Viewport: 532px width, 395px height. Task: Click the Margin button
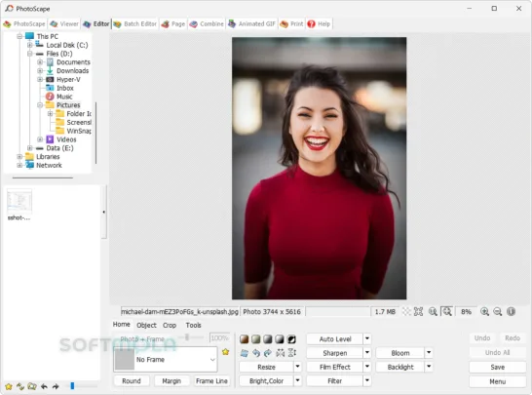click(x=171, y=380)
